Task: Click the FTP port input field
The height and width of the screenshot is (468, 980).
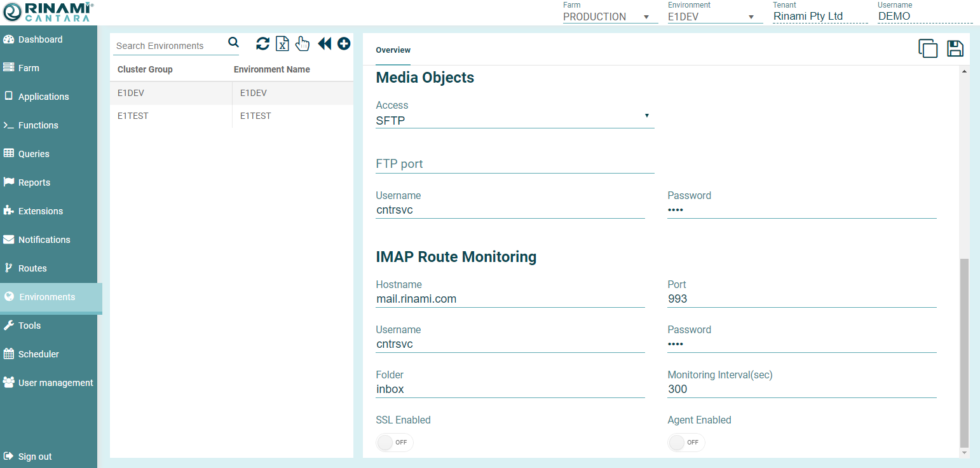Action: tap(514, 164)
